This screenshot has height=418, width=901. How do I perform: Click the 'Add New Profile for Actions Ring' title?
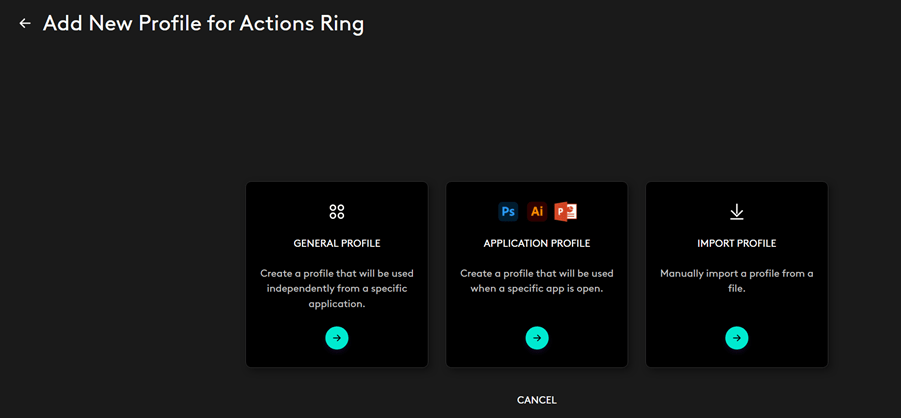click(203, 24)
